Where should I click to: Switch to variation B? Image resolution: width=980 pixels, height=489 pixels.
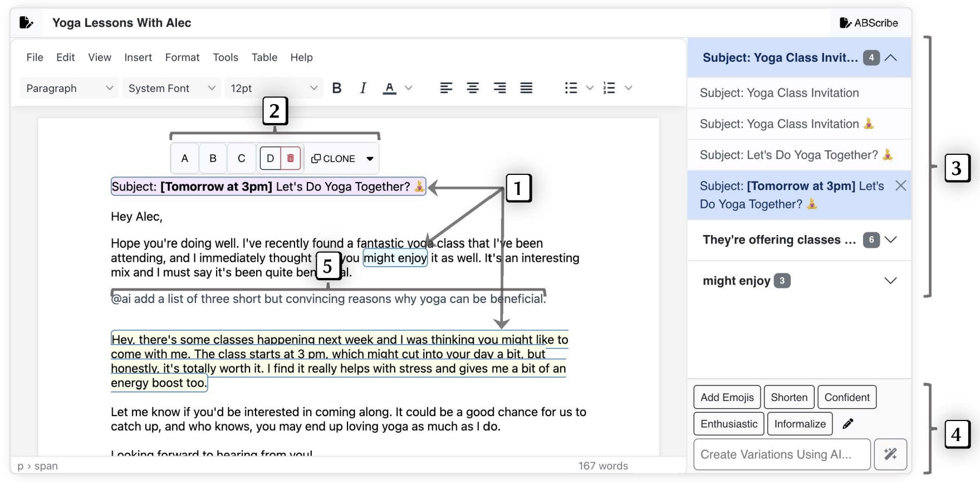pos(213,158)
